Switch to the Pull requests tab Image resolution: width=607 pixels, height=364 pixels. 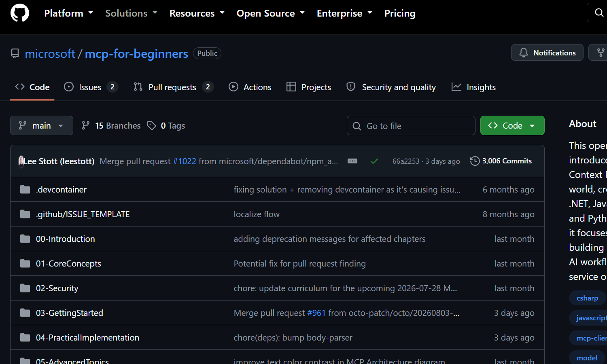[x=173, y=87]
